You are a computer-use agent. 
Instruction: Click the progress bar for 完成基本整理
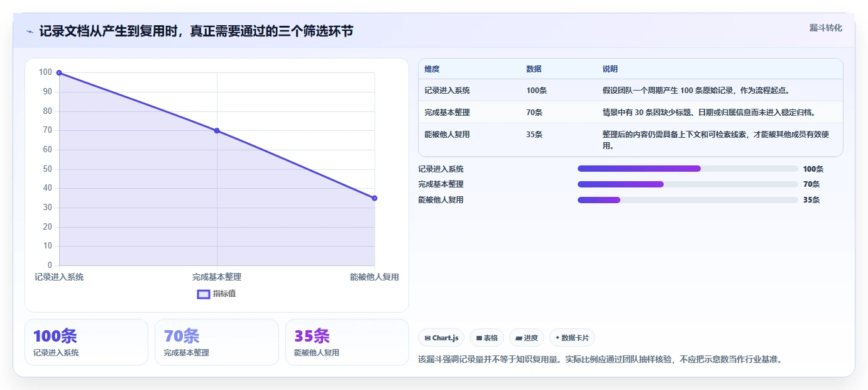pos(688,184)
